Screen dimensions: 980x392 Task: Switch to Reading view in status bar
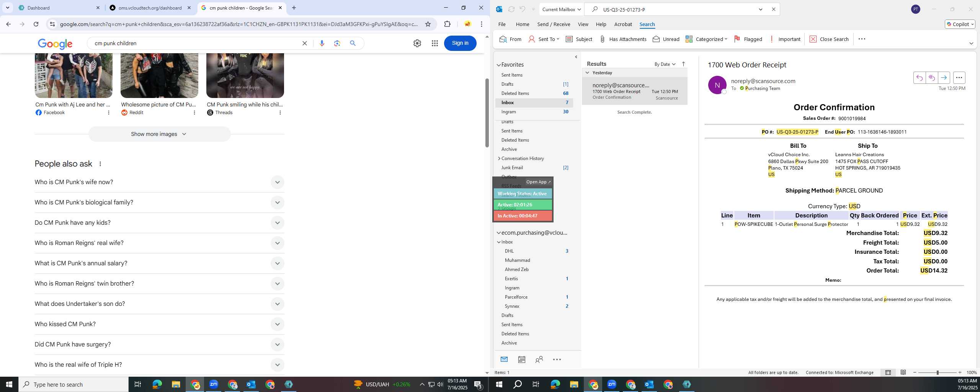(x=903, y=372)
